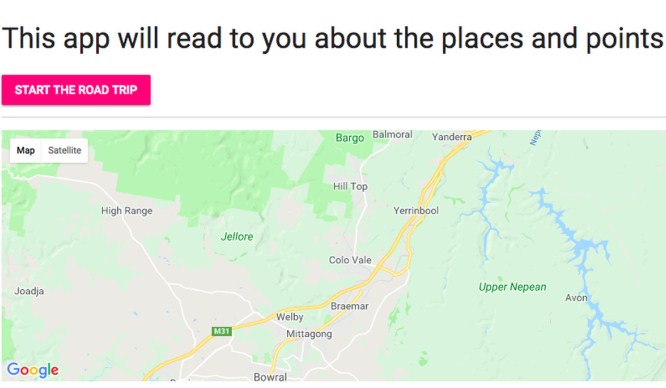Select the M31 highway shield marker
Screen dimensions: 666x388
[222, 331]
